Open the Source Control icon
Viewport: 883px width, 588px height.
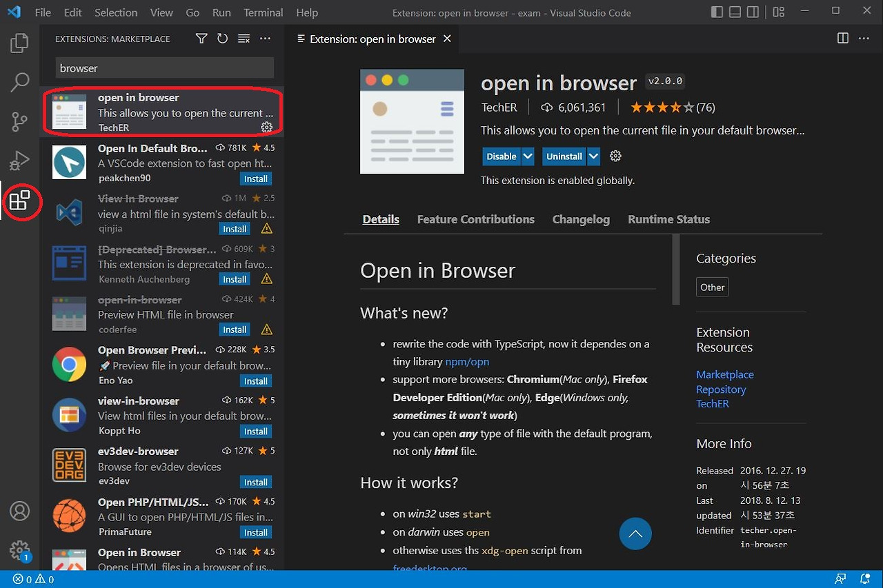[19, 121]
